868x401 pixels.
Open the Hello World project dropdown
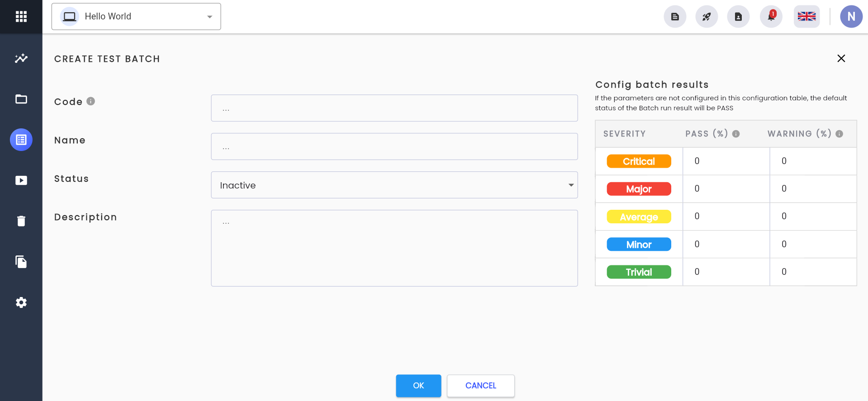[x=136, y=17]
